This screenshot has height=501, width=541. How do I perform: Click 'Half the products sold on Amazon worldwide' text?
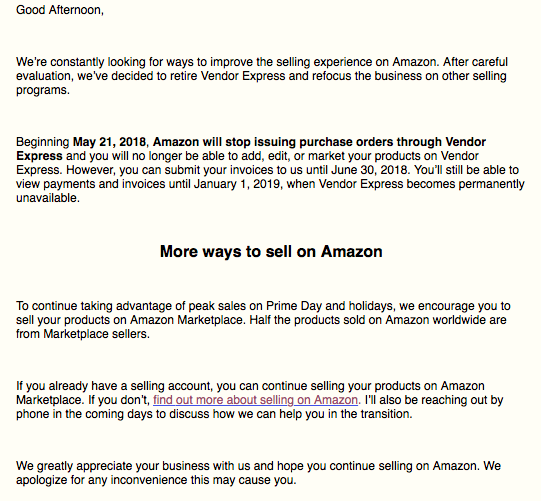pos(353,320)
